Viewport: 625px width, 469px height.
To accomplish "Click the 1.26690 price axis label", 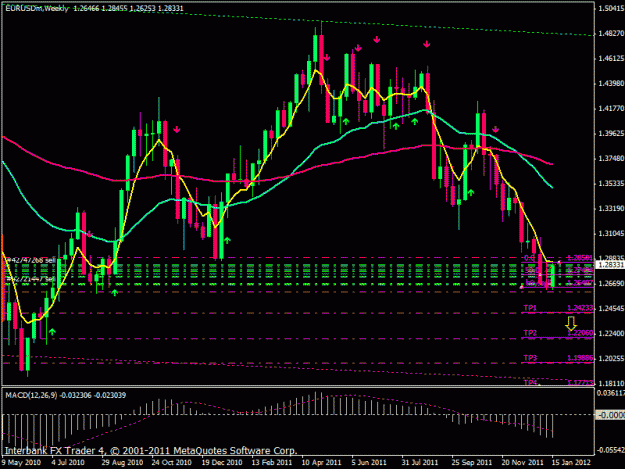I will pos(611,283).
